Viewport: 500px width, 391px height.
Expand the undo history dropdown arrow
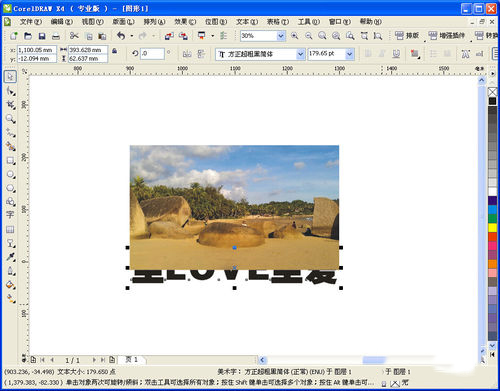pos(132,36)
